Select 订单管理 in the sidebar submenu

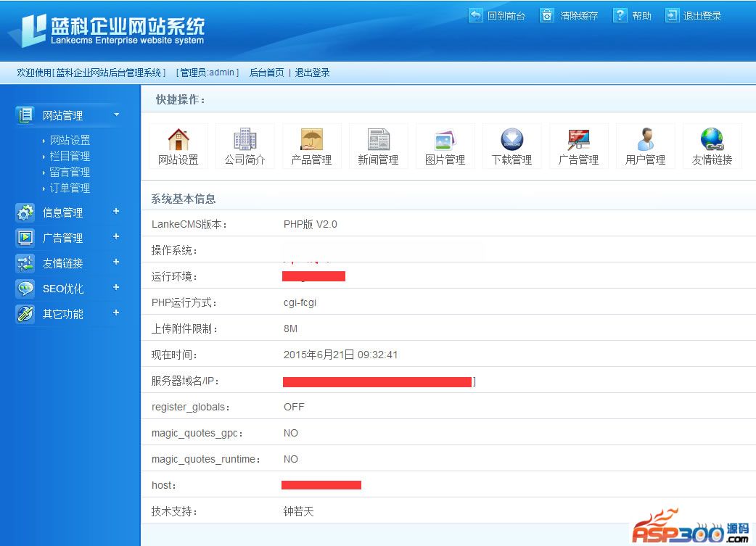click(70, 188)
